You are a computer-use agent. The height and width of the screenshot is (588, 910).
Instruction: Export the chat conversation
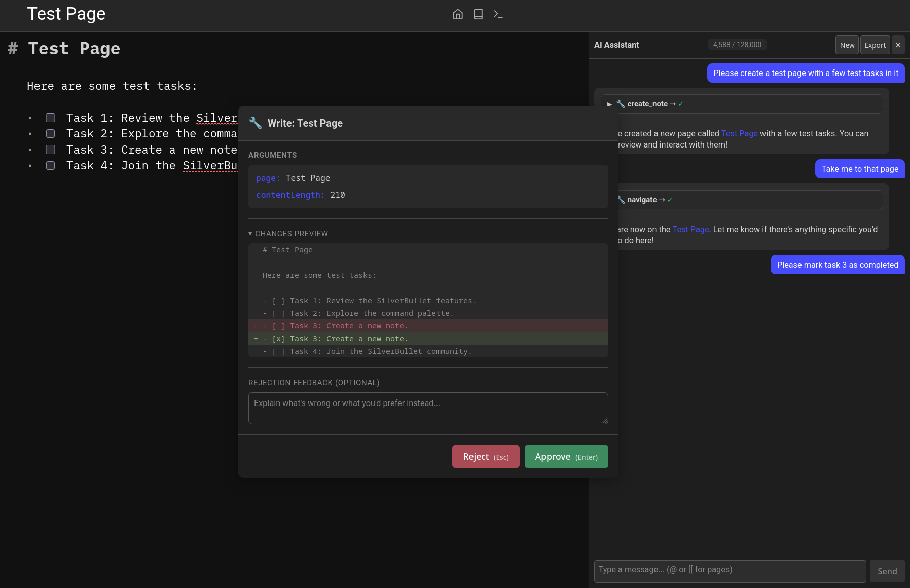(875, 45)
